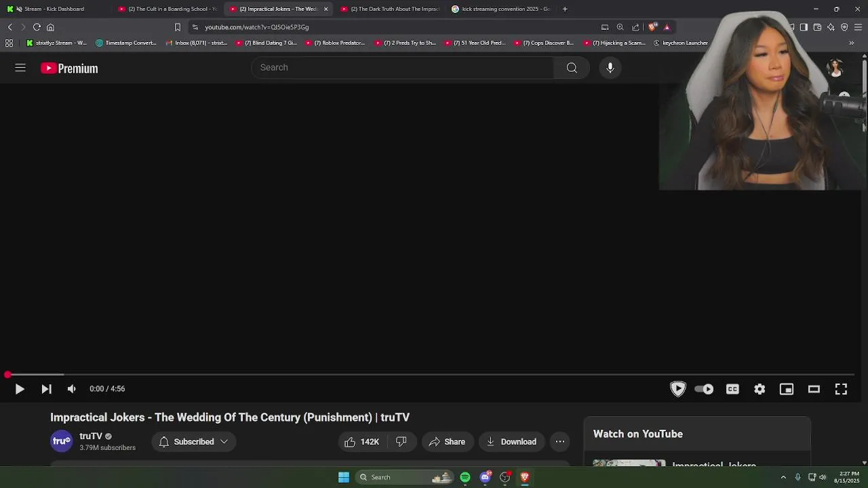This screenshot has height=488, width=868.
Task: Open strixtlyz Stream bookmark
Action: click(x=57, y=43)
